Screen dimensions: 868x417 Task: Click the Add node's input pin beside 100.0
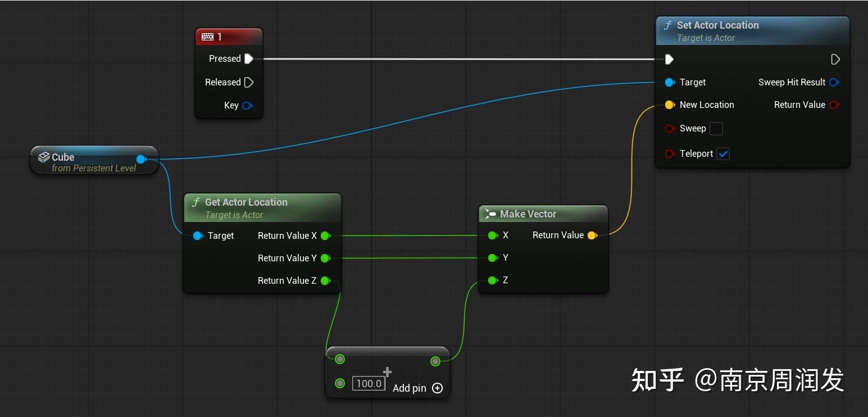(x=340, y=383)
